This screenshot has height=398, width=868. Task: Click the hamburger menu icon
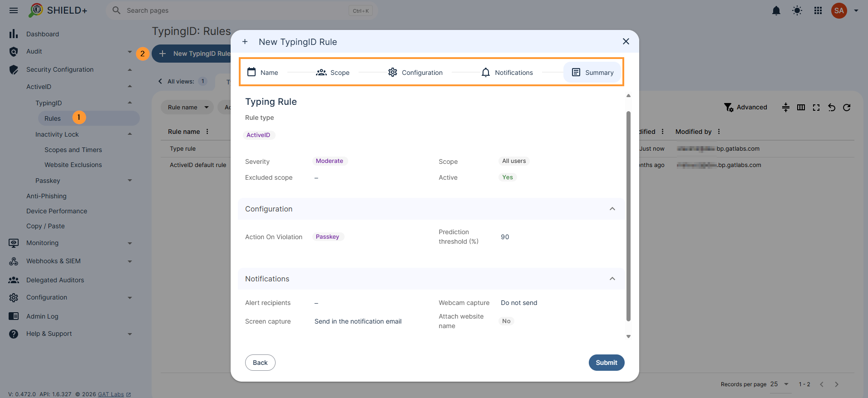(14, 10)
